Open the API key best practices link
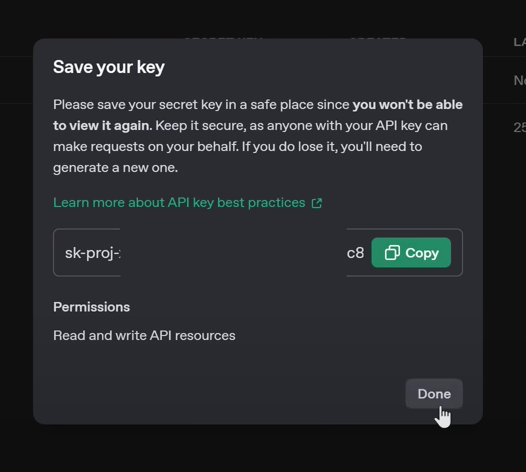The image size is (526, 472). (x=179, y=203)
